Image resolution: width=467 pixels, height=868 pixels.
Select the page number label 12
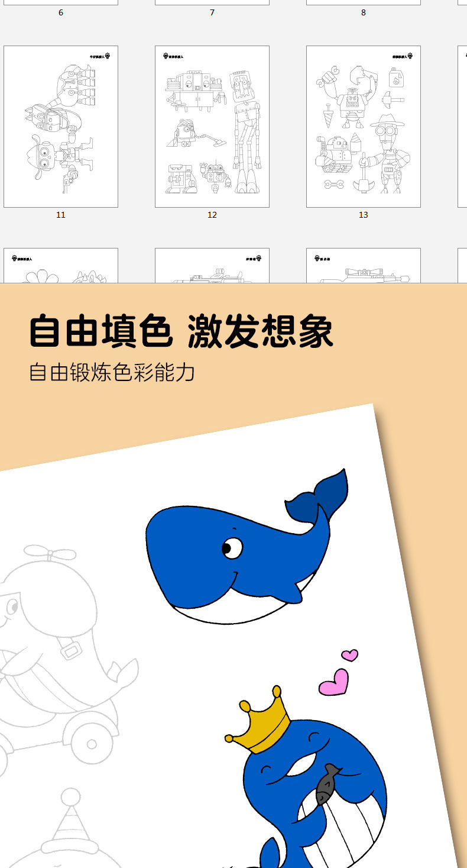(x=212, y=215)
